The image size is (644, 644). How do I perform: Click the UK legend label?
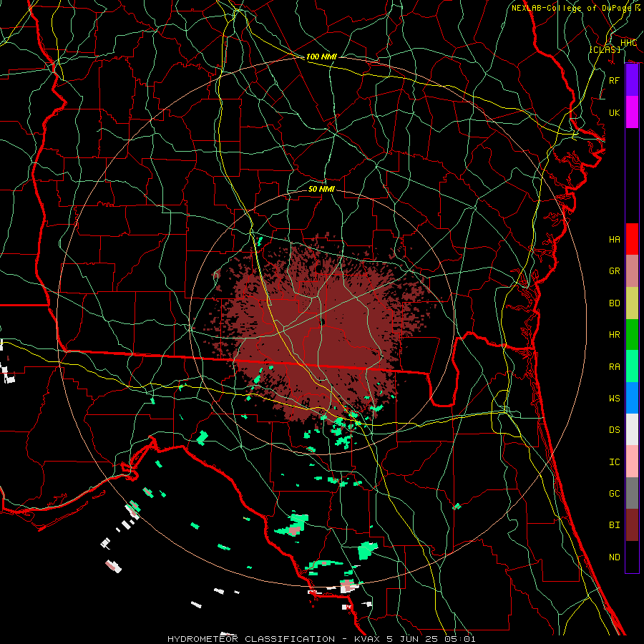(x=614, y=112)
